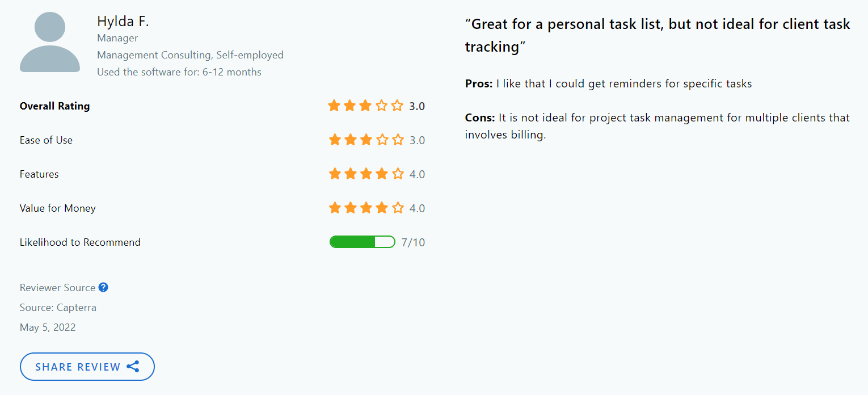Click the SHARE REVIEW button
868x395 pixels.
(x=87, y=367)
